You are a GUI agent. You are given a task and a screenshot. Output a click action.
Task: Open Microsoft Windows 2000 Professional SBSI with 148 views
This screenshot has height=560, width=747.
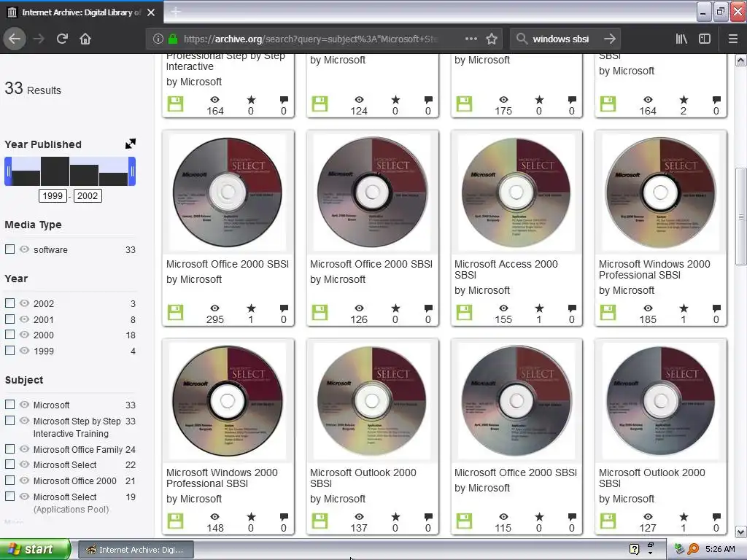222,478
